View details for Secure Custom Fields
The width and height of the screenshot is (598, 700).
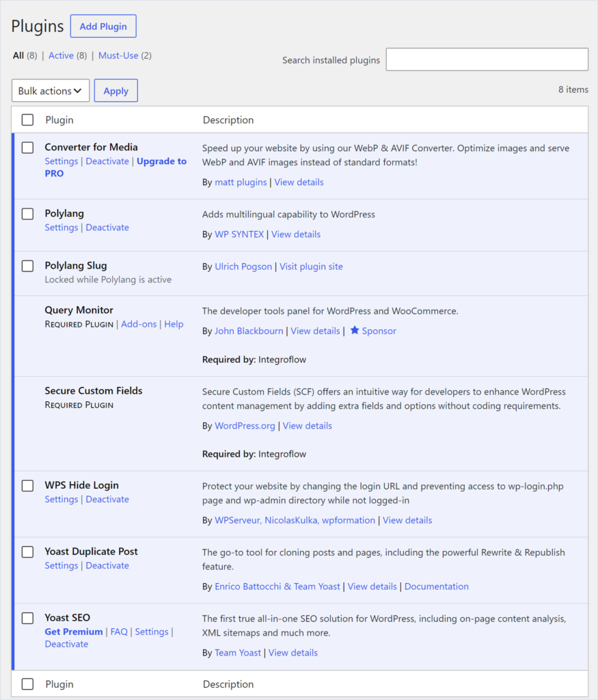tap(308, 426)
